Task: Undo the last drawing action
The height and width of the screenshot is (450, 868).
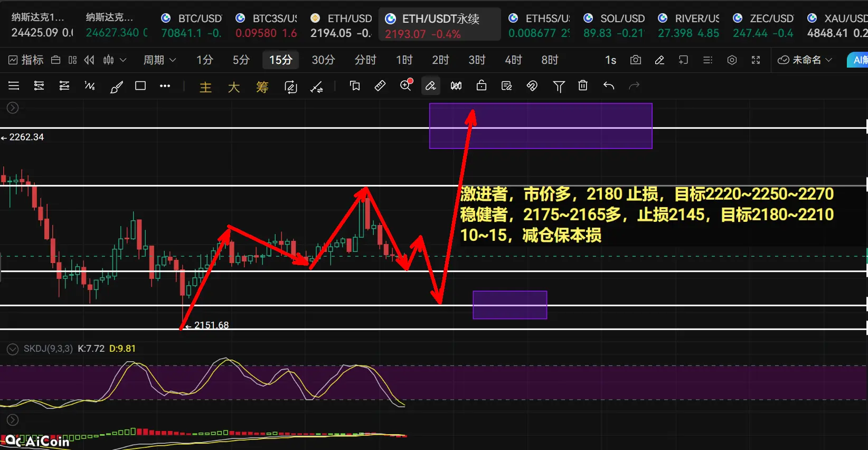Action: pos(609,86)
